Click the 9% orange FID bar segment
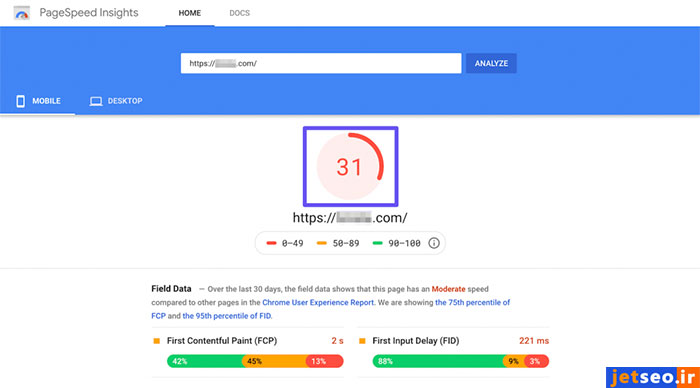 (x=514, y=361)
